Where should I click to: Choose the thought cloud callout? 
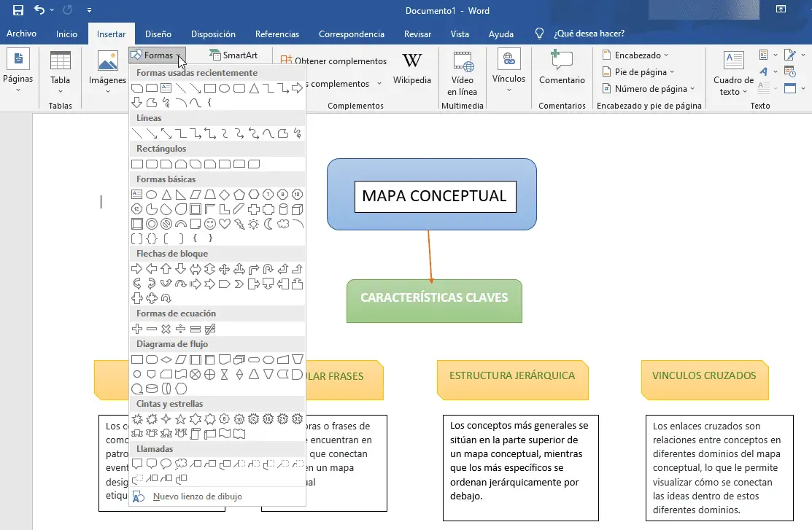pyautogui.click(x=181, y=464)
